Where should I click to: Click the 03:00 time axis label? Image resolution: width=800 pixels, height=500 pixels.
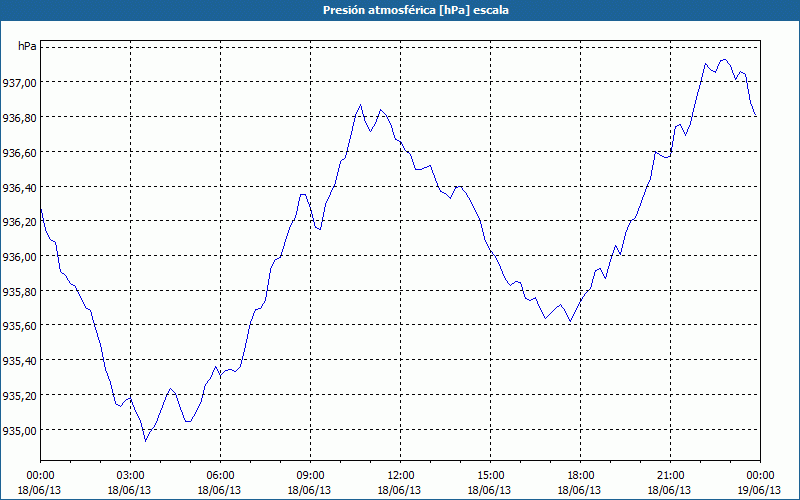click(131, 476)
